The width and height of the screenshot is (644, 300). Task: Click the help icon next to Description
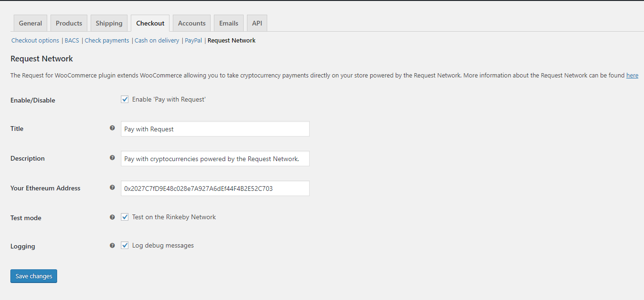click(112, 158)
